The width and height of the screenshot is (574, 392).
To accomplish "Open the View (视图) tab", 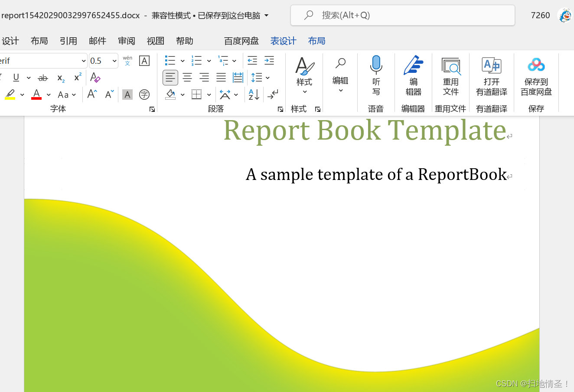I will [x=156, y=41].
